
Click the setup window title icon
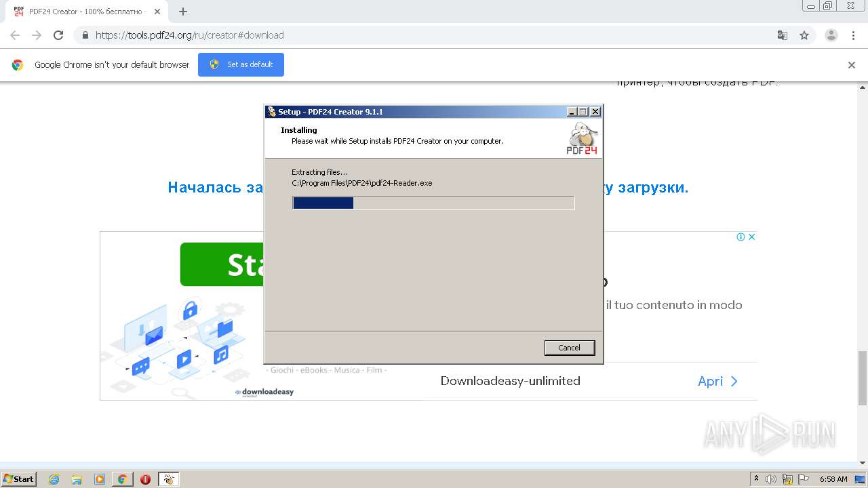pyautogui.click(x=271, y=112)
